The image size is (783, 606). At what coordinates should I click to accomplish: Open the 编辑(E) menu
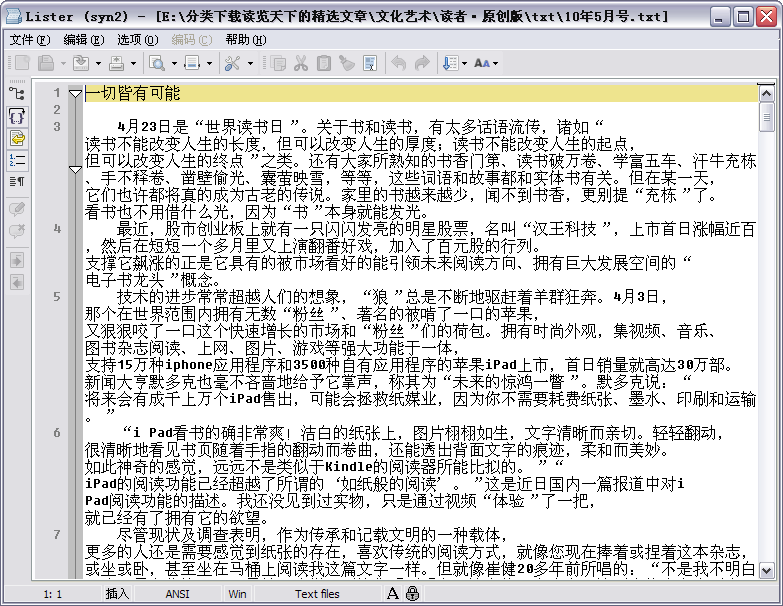click(x=84, y=39)
